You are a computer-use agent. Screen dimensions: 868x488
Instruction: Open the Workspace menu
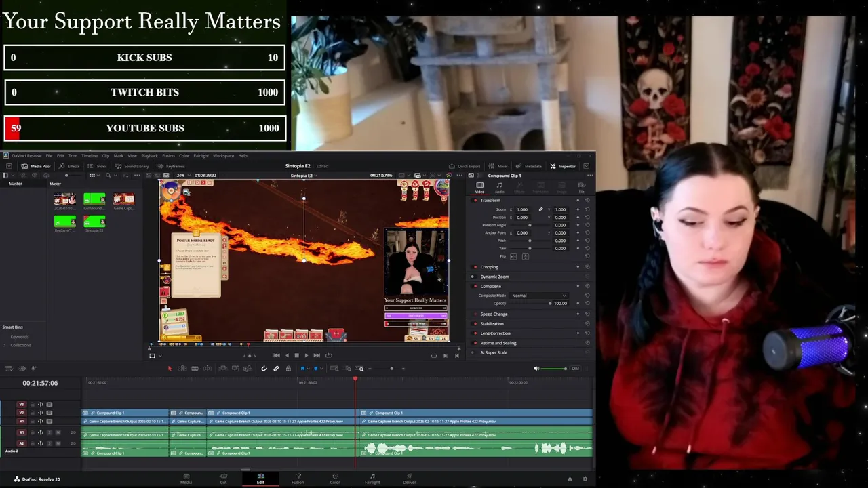point(223,156)
